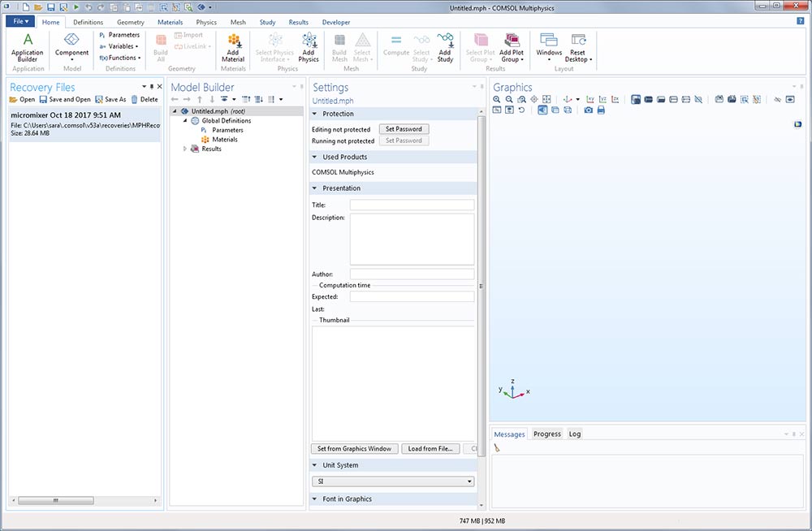Click the Set Password button for editing
812x531 pixels.
pyautogui.click(x=404, y=129)
